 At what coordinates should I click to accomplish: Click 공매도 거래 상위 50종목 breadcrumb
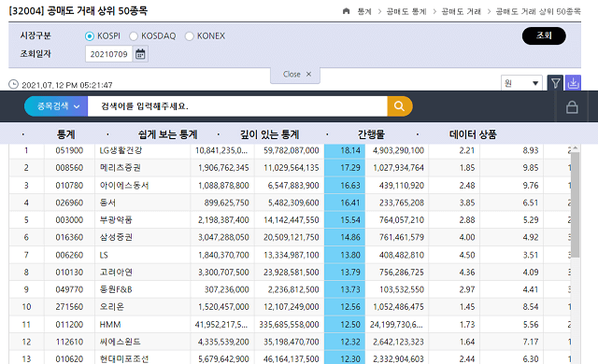(538, 11)
